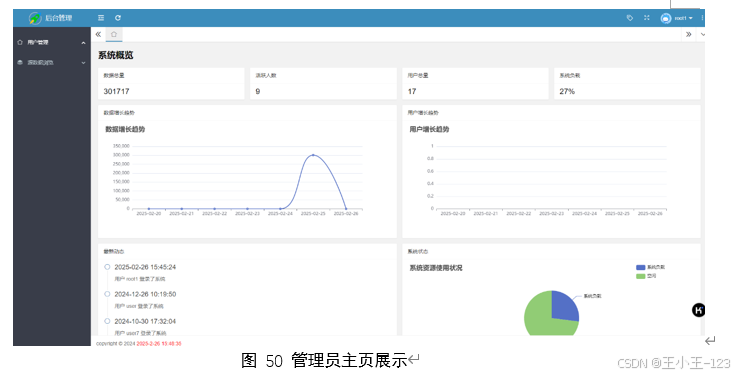Open the tab options dropdown arrow
742x376 pixels.
[x=703, y=35]
